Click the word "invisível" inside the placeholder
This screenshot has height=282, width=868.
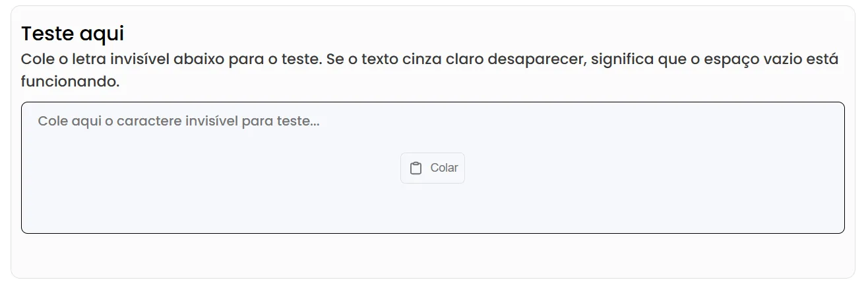point(212,122)
